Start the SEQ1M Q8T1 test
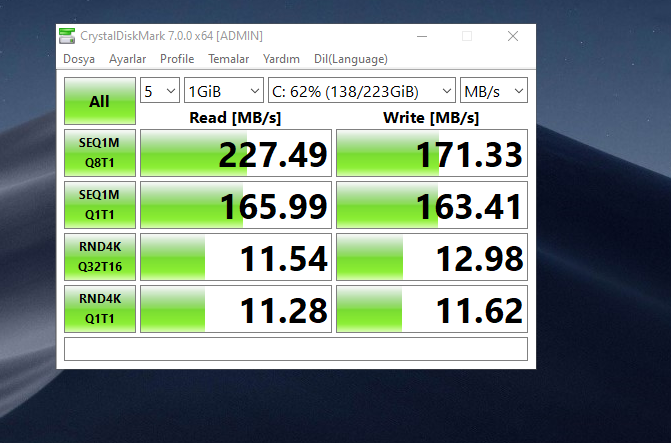Viewport: 671px width, 443px height. 100,153
